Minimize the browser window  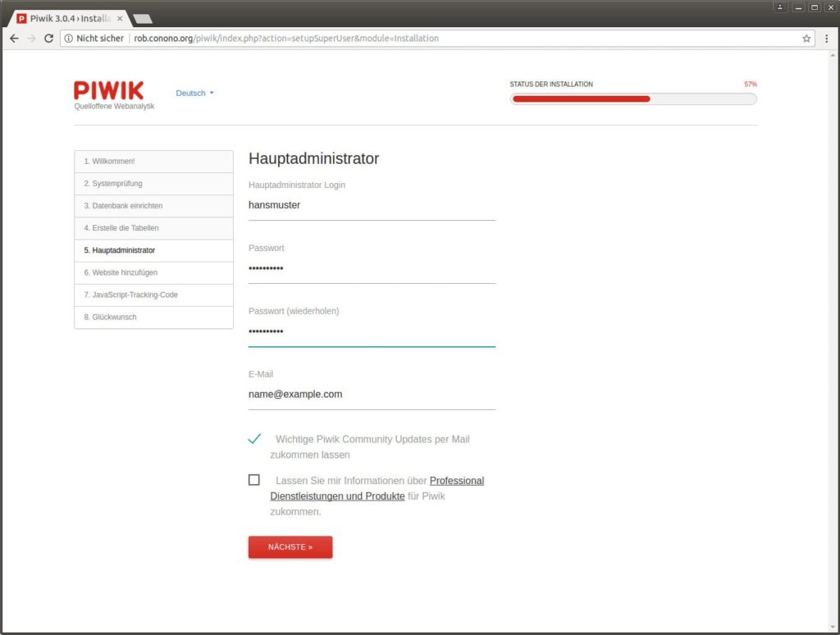tap(799, 7)
